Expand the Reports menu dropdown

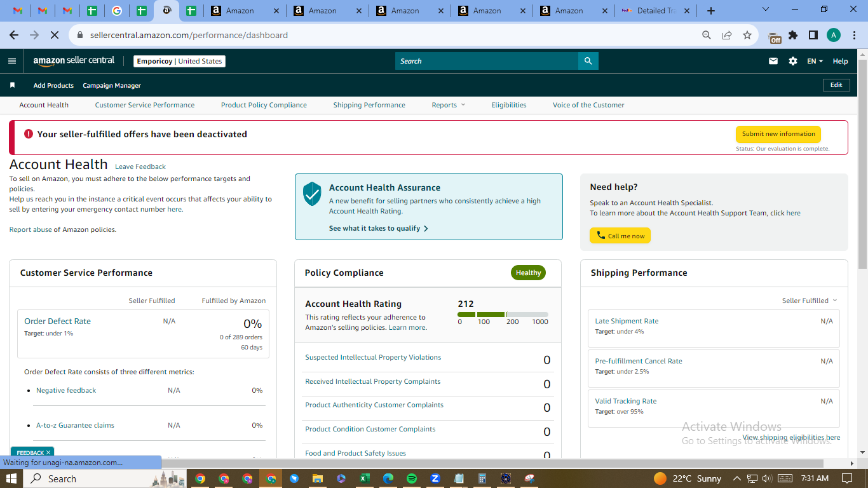click(x=449, y=105)
